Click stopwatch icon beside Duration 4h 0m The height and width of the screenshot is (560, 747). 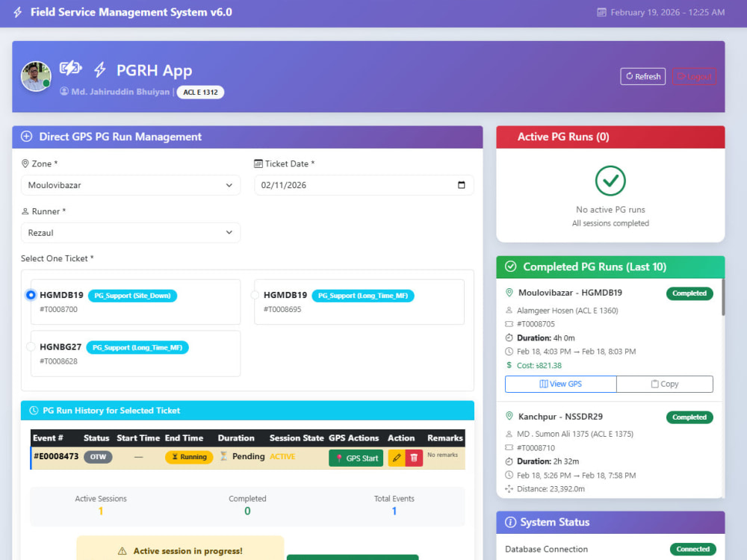(509, 338)
